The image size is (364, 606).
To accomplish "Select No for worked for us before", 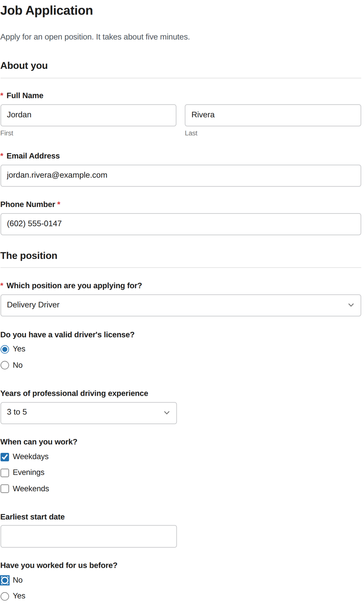I will tap(5, 580).
